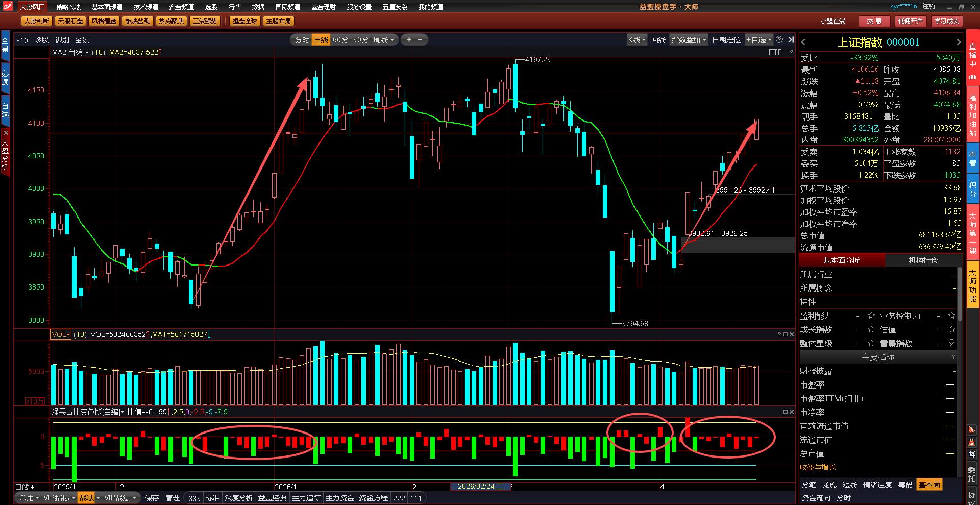Click the 雷暴指数 lightning bolt icon
This screenshot has height=505, width=980.
coord(951,343)
